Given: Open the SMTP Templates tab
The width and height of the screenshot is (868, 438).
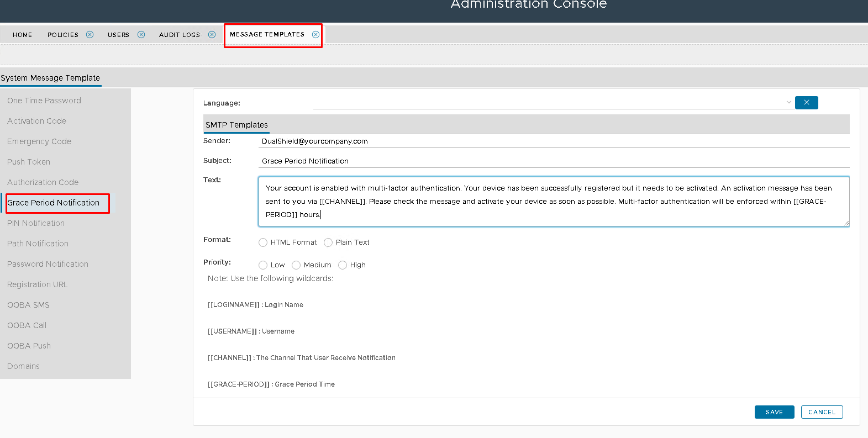Looking at the screenshot, I should (x=236, y=125).
